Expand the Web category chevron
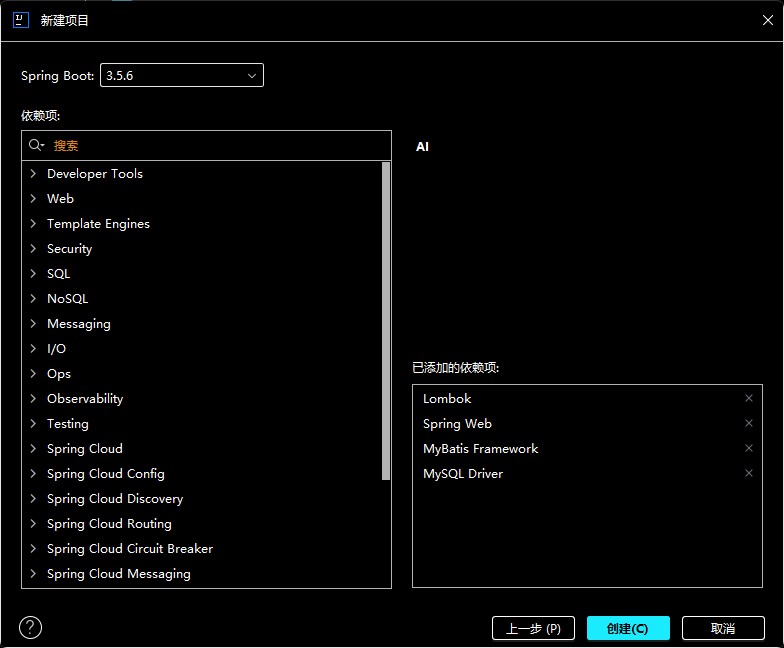The height and width of the screenshot is (648, 784). click(x=33, y=198)
